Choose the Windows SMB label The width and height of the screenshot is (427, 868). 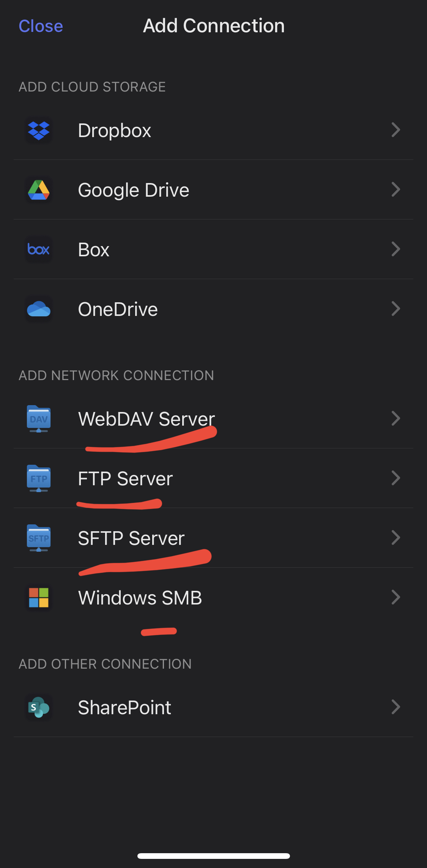click(x=140, y=598)
